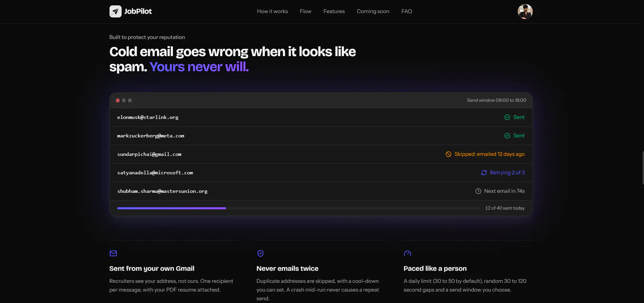The width and height of the screenshot is (644, 303).
Task: Click the shield icon above Never emails twice
Action: click(260, 253)
